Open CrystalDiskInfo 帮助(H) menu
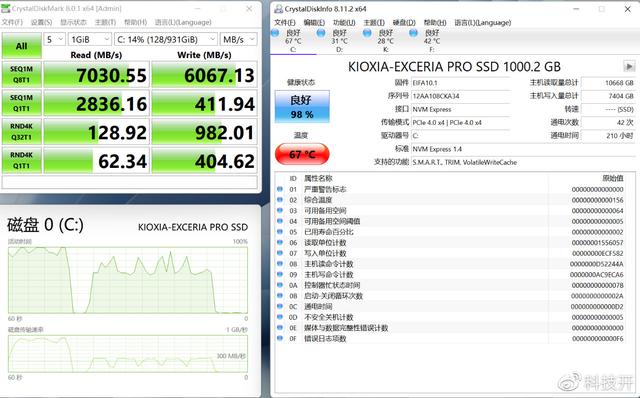The image size is (640, 398). point(435,22)
